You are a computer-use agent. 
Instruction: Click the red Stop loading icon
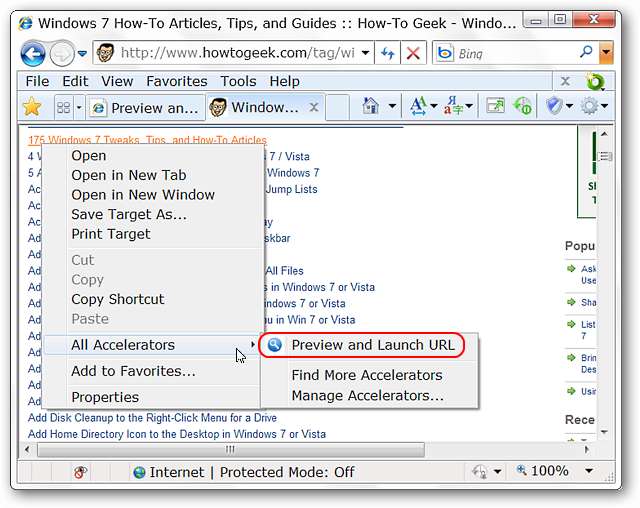(413, 53)
